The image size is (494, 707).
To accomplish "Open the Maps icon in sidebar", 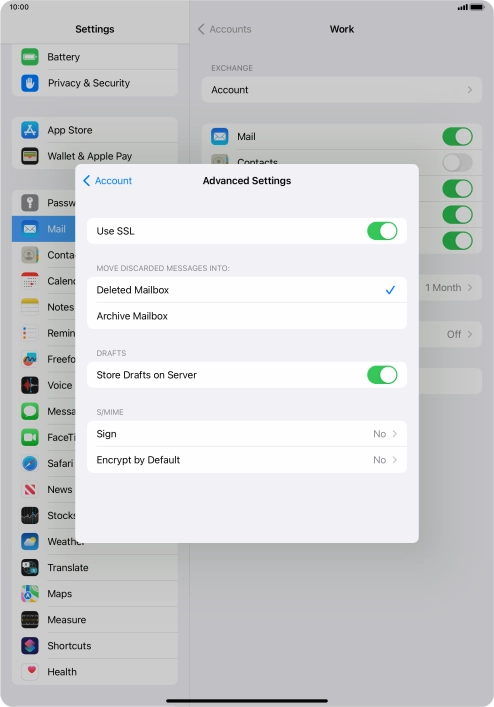I will (x=30, y=593).
